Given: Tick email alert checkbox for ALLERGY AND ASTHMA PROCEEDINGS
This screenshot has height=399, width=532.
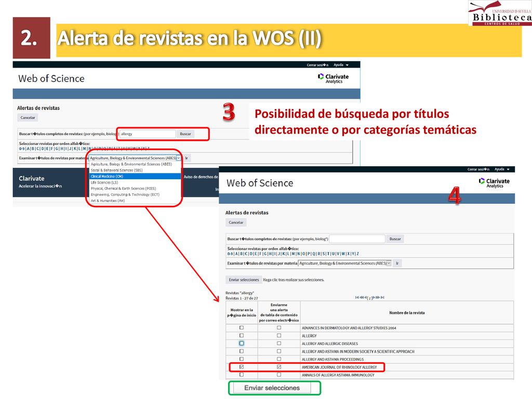Looking at the screenshot, I should [x=279, y=359].
